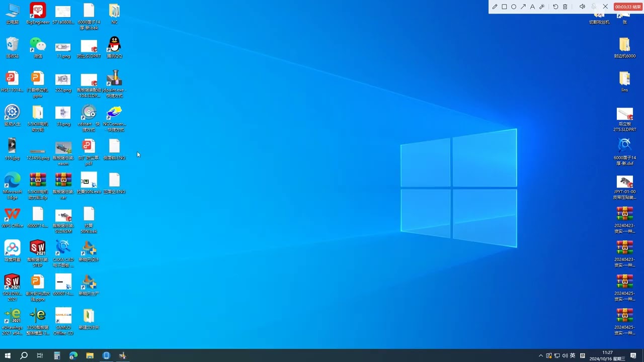The image size is (644, 362).
Task: Select the 百度网盘 desktop shortcut
Action: [13, 251]
